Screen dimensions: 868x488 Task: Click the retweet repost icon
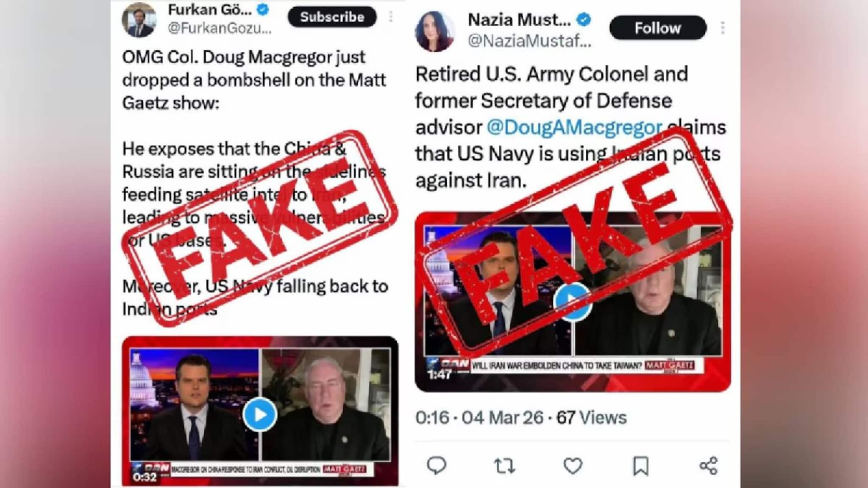coord(504,466)
